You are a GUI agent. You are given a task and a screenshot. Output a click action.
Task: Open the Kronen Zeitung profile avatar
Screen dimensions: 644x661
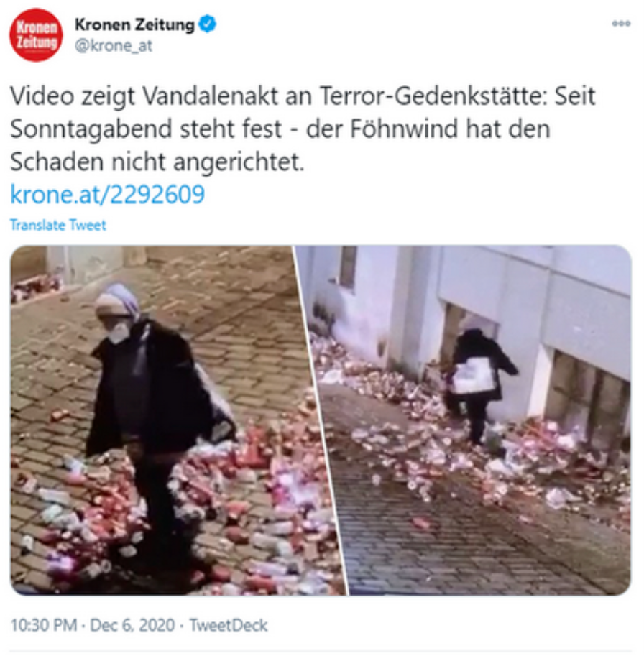coord(36,35)
